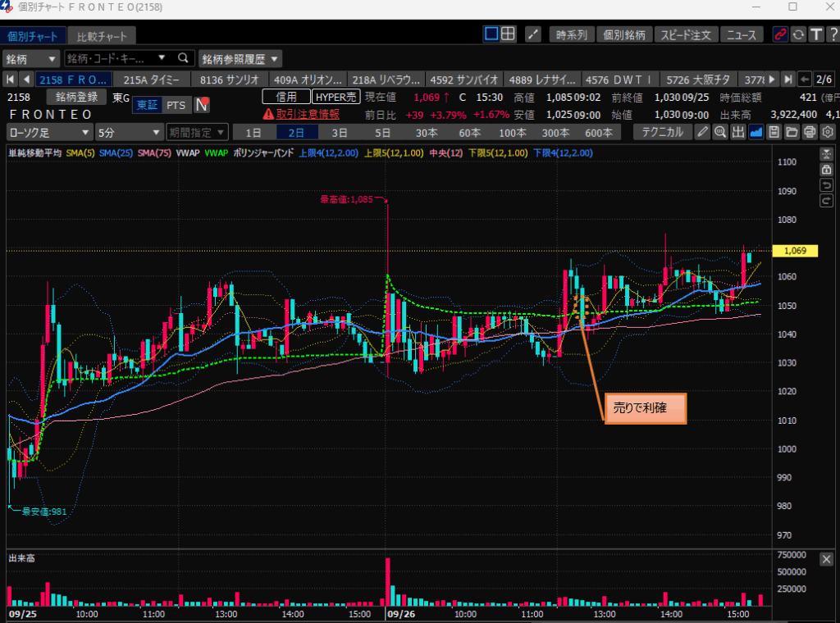
Task: Click the undo arrow beside price axis
Action: 827,184
